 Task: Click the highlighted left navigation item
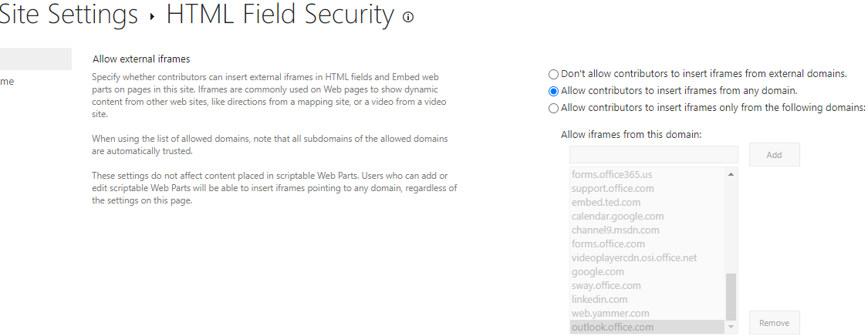click(x=35, y=59)
